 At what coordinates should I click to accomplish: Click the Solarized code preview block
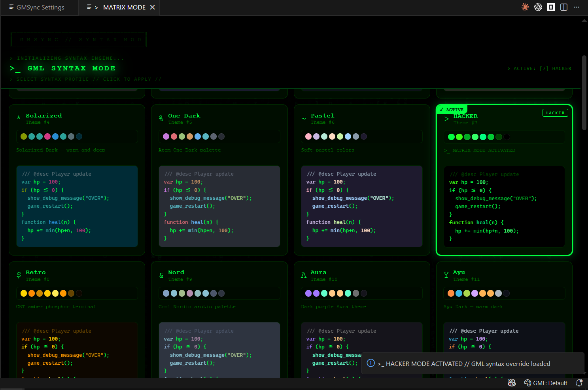point(77,206)
